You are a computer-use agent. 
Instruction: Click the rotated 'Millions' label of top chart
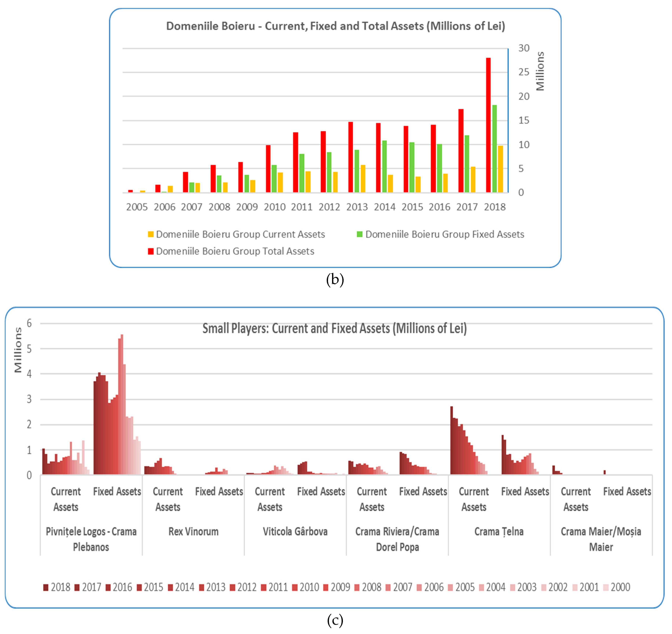(x=540, y=71)
